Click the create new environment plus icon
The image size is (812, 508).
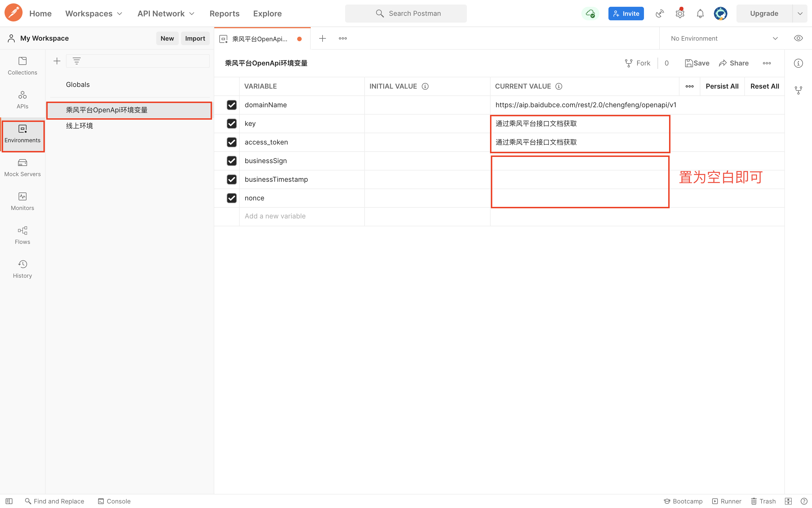point(57,61)
